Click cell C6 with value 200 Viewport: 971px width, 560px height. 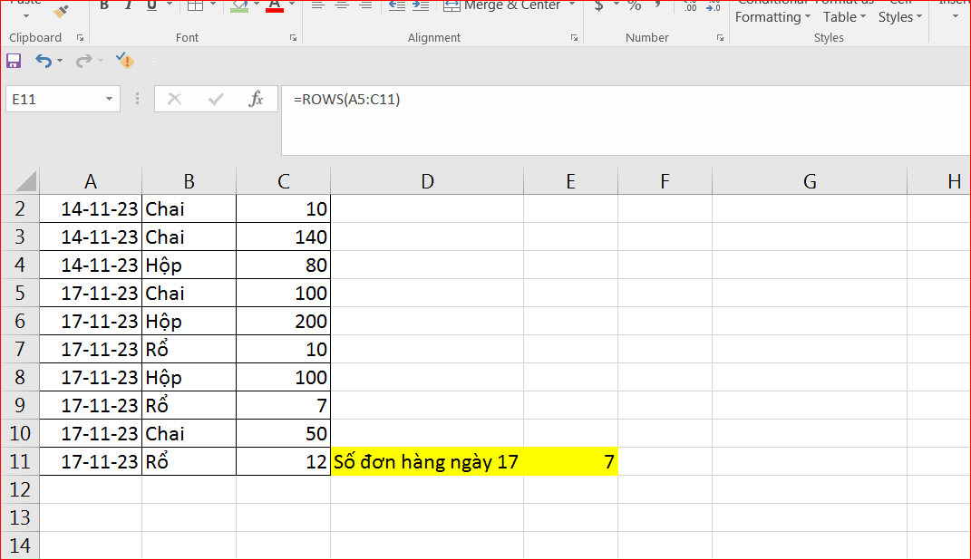(x=283, y=321)
